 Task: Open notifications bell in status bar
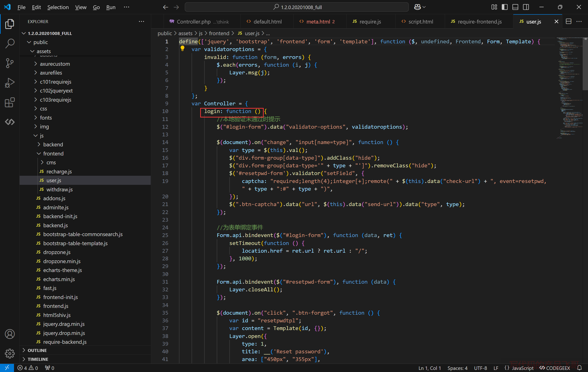(x=579, y=368)
